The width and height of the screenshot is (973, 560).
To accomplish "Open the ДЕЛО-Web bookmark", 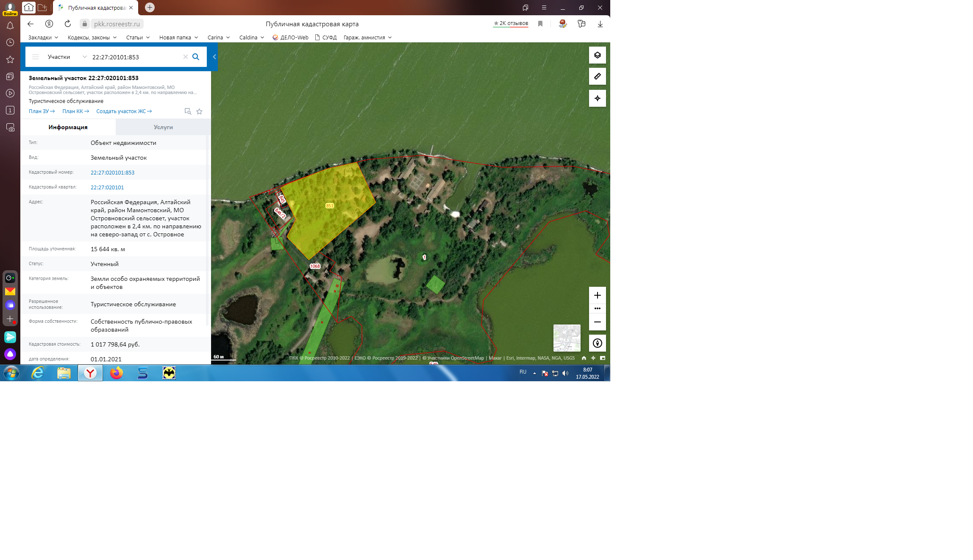I will click(290, 37).
